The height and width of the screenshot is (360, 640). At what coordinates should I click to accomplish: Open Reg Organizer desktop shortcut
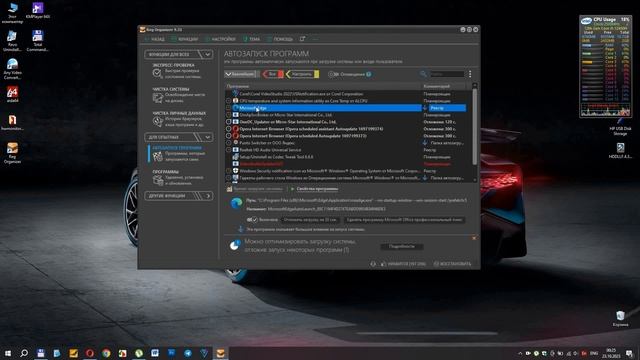coord(12,153)
